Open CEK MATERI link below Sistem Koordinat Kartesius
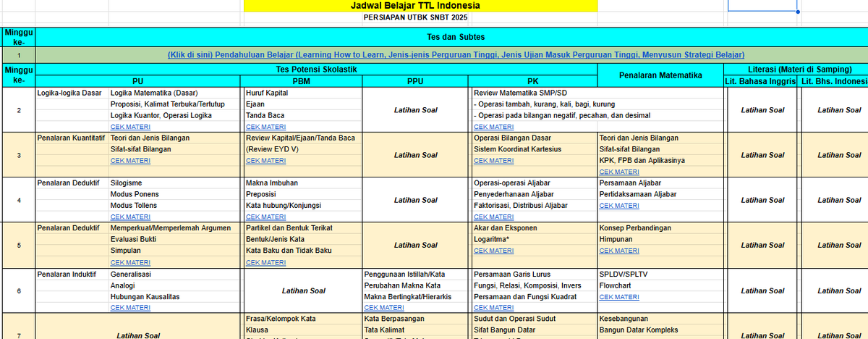This screenshot has width=868, height=339. 493,160
